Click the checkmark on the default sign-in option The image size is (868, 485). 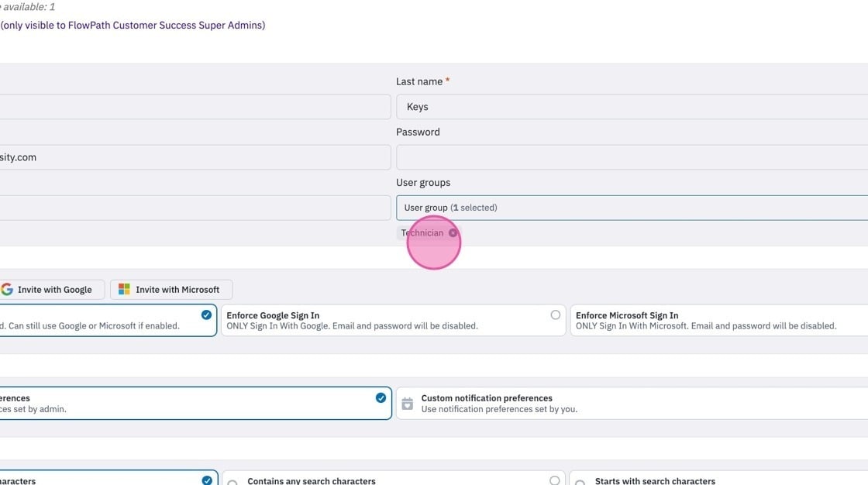pyautogui.click(x=206, y=315)
